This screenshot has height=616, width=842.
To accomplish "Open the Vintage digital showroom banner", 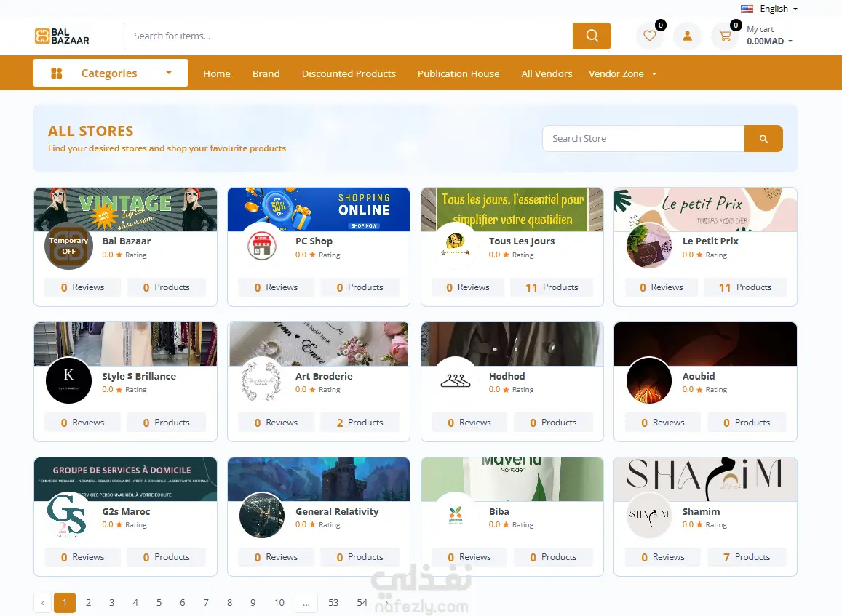I will pyautogui.click(x=126, y=209).
